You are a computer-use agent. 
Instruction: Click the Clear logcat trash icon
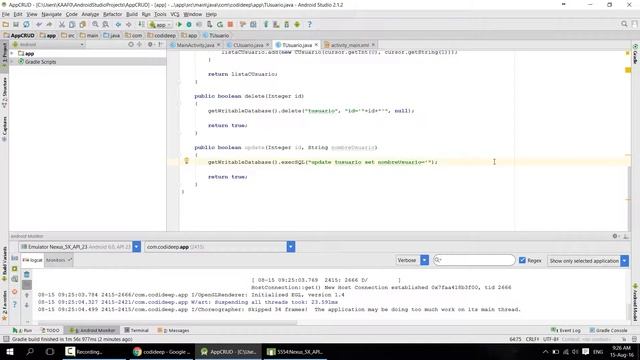click(x=27, y=274)
